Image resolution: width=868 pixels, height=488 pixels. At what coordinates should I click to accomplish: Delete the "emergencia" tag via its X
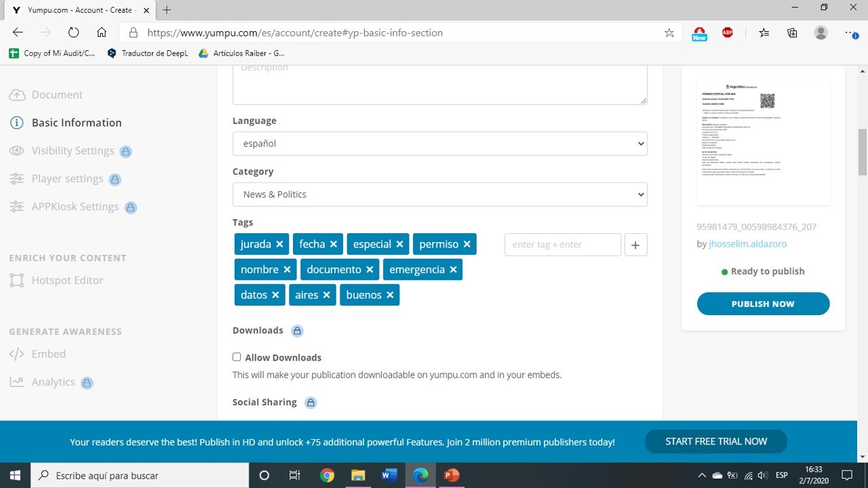coord(453,270)
